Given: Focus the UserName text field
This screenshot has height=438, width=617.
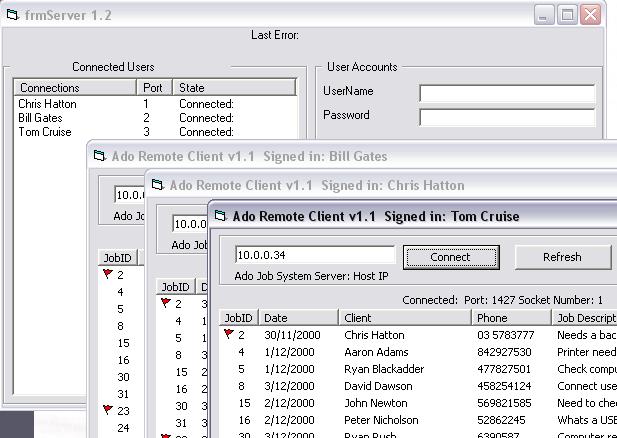Looking at the screenshot, I should point(506,93).
